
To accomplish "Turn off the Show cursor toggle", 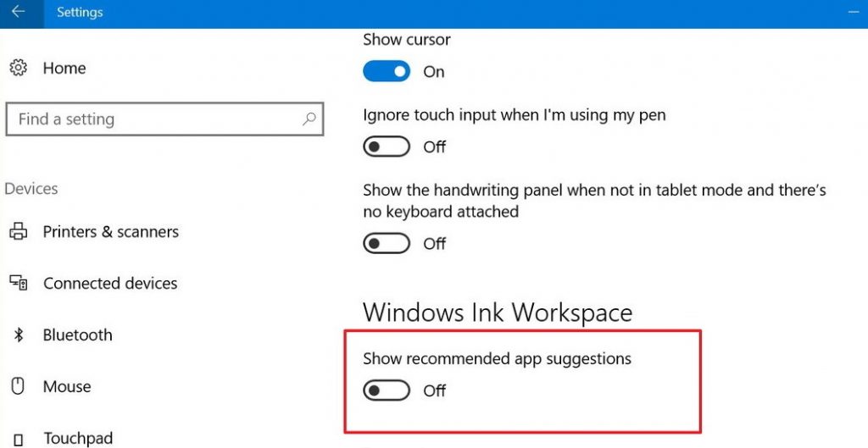I will pos(387,71).
